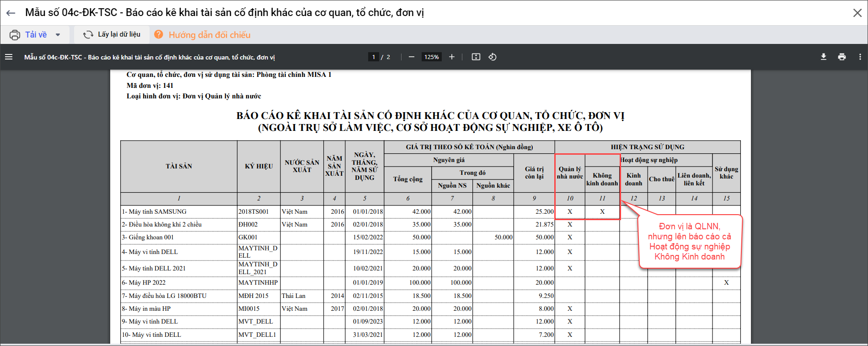Click the fit to page icon
Image resolution: width=868 pixels, height=346 pixels.
coord(476,57)
